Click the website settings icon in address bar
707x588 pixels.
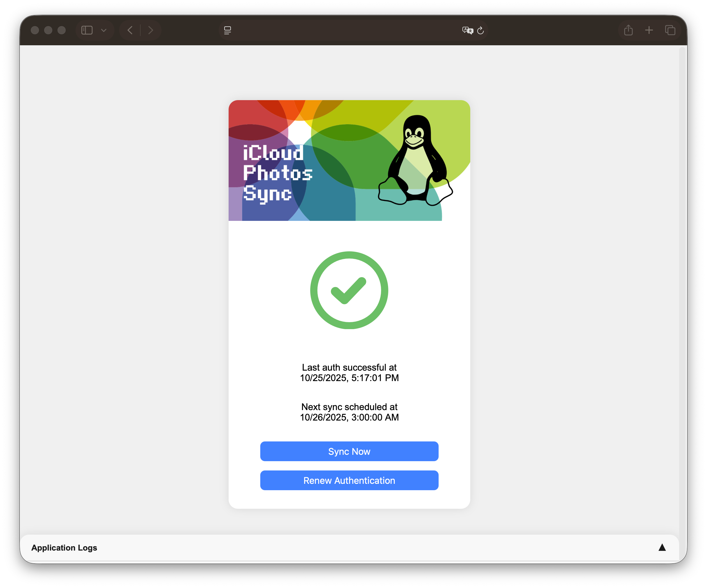tap(227, 30)
